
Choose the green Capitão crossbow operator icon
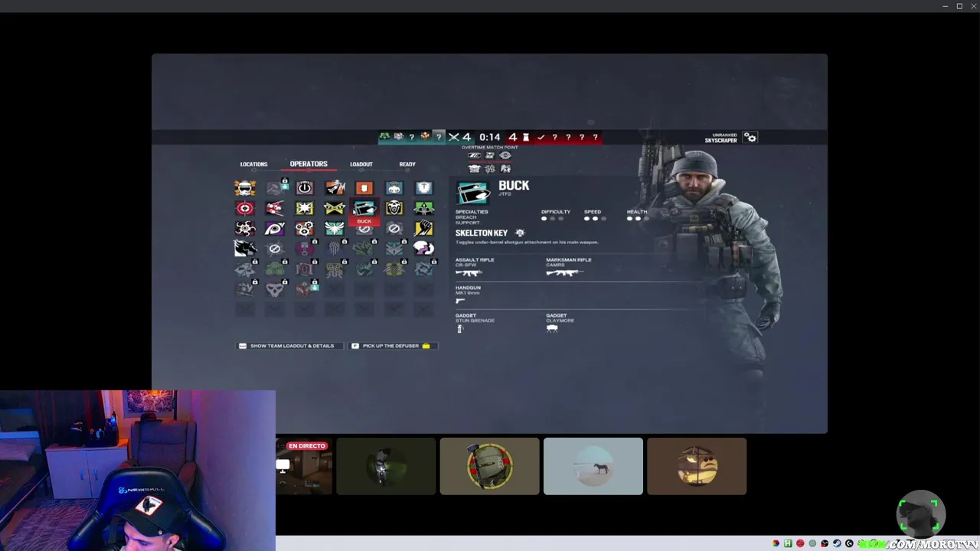(424, 208)
